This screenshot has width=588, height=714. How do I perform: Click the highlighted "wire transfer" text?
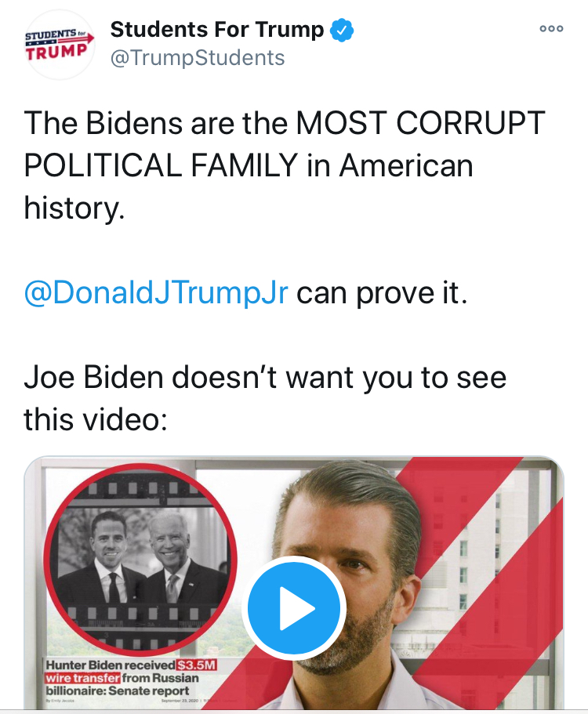click(x=82, y=679)
